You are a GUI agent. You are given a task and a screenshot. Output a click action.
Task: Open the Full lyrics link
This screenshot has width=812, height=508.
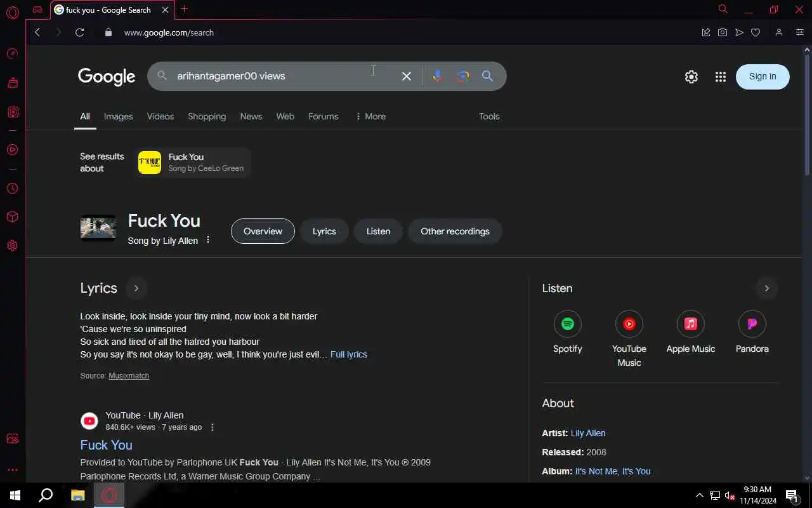click(349, 354)
